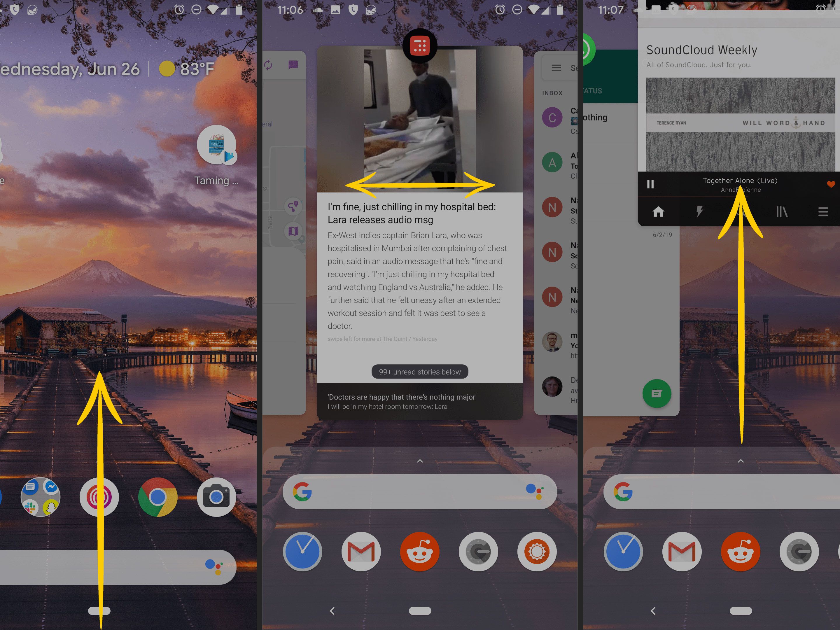Tap the green compose message button
Screen dimensions: 840x630
(657, 393)
